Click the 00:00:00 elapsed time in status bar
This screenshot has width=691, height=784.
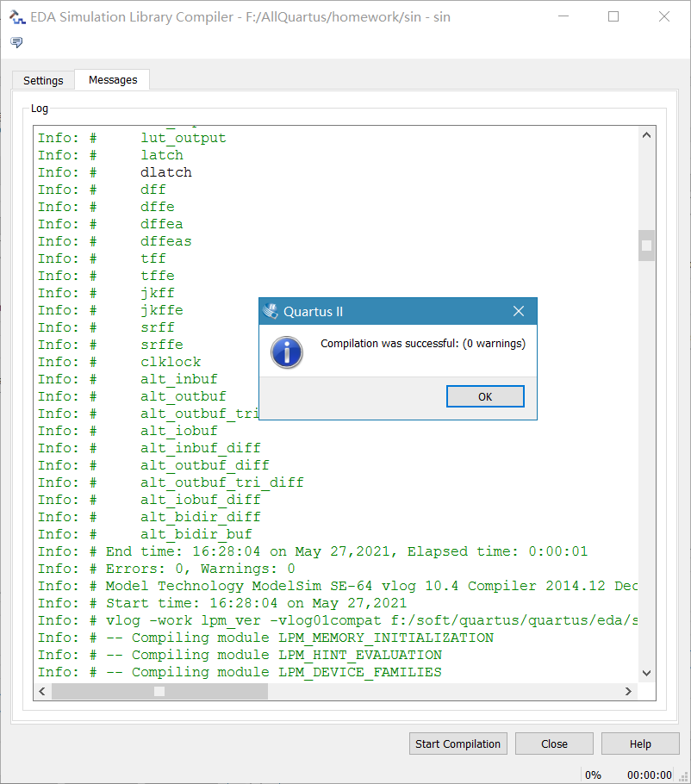point(650,775)
